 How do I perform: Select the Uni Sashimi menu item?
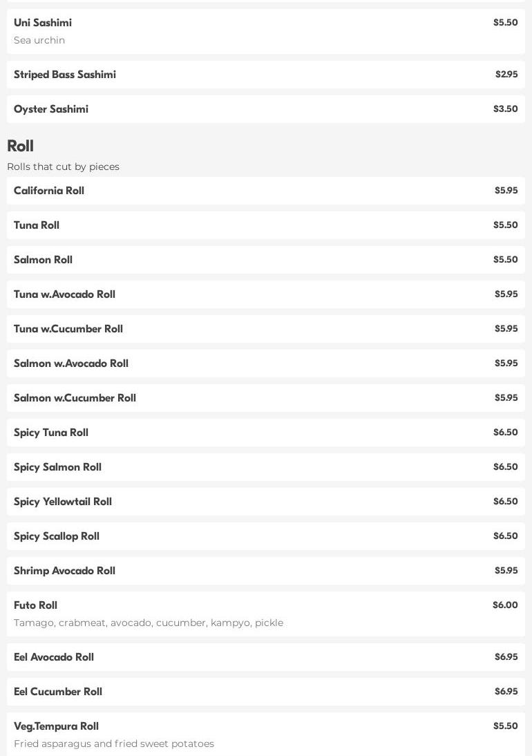point(265,31)
